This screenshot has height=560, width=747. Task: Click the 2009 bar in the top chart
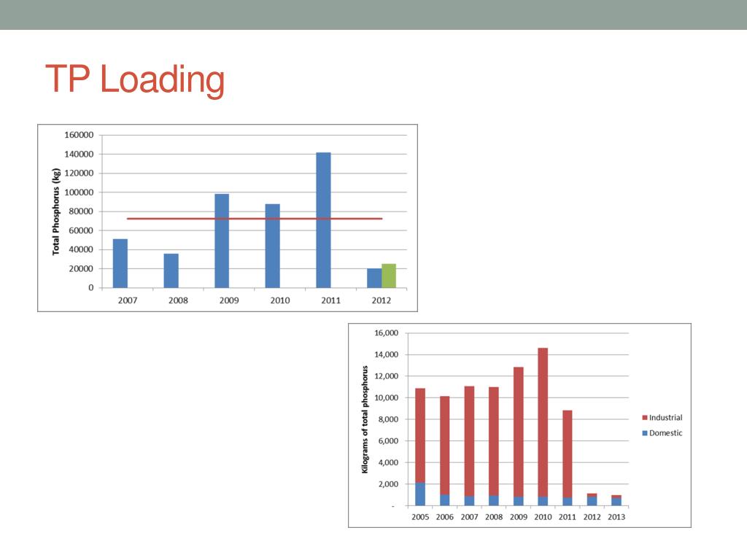(x=222, y=241)
